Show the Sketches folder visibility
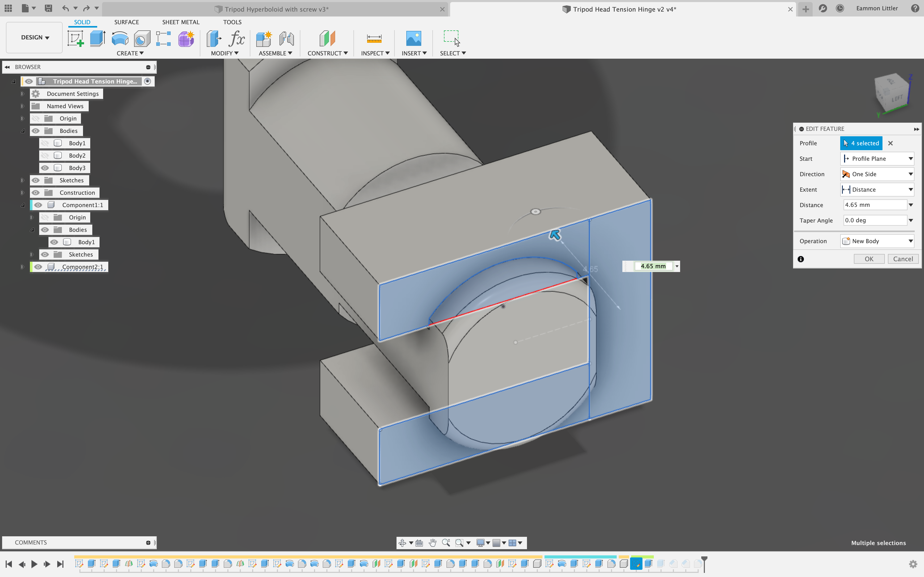 coord(36,180)
